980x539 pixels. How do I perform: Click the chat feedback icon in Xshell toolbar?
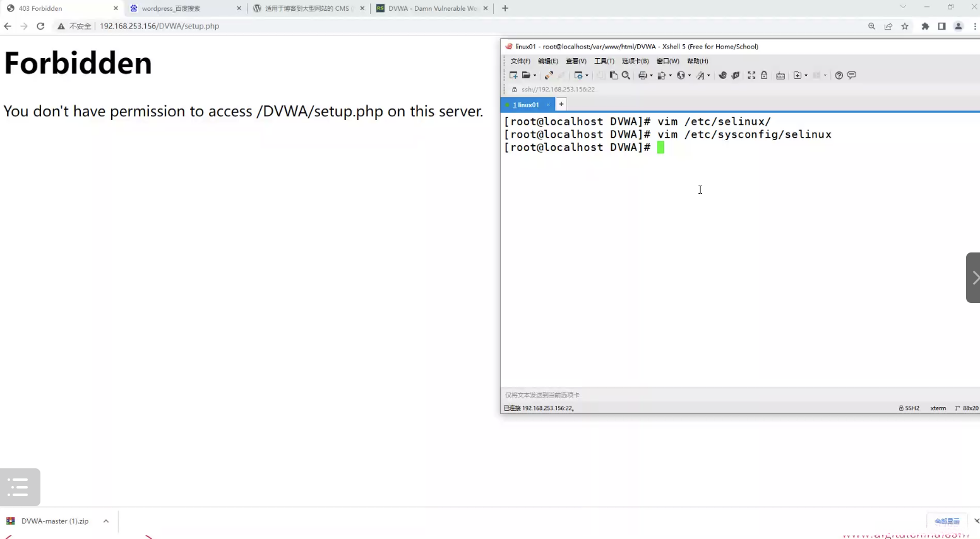coord(852,75)
